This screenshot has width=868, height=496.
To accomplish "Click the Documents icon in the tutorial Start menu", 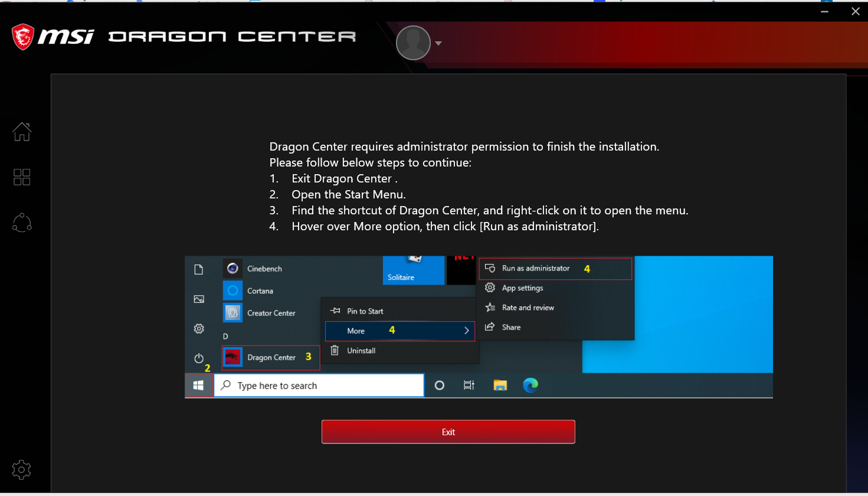I will [199, 269].
